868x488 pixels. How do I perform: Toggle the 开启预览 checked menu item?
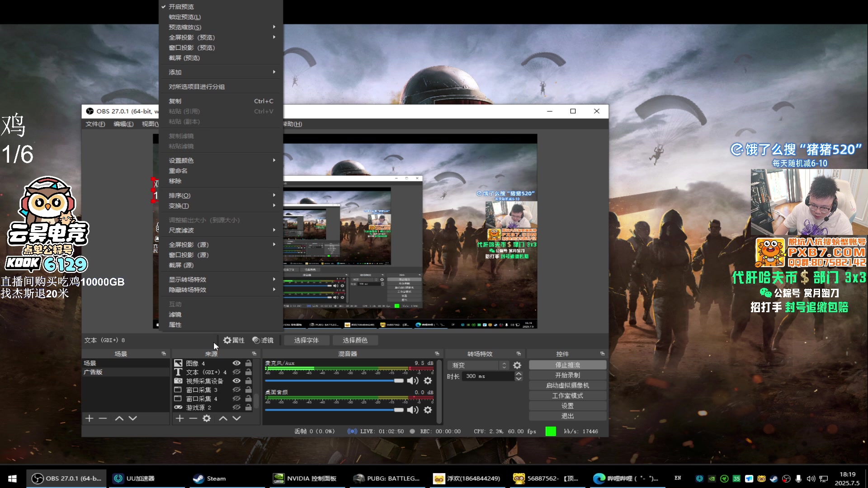(221, 7)
